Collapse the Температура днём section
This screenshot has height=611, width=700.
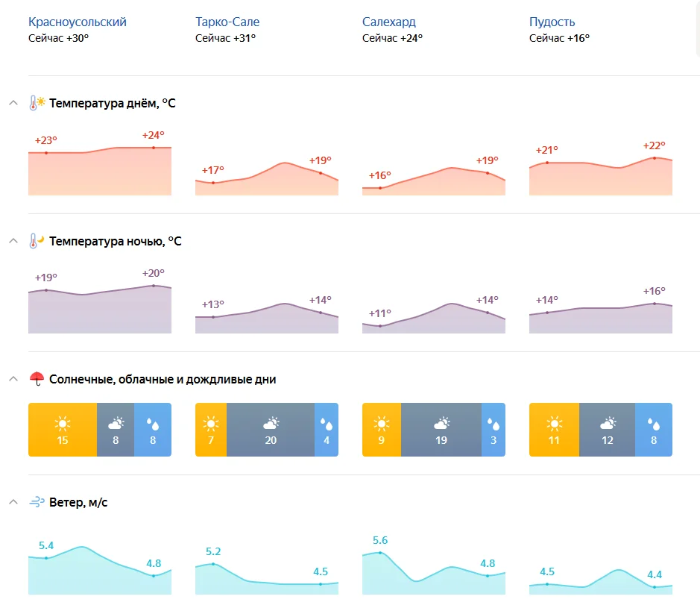pyautogui.click(x=13, y=103)
